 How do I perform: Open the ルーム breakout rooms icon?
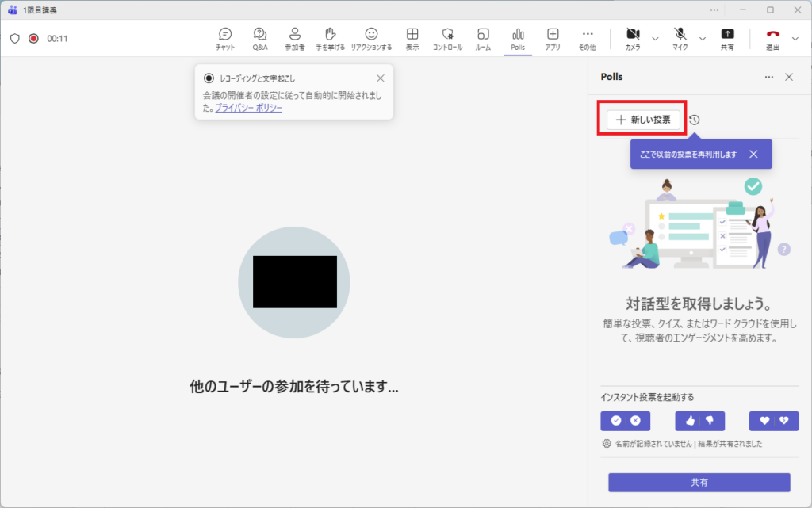[483, 38]
